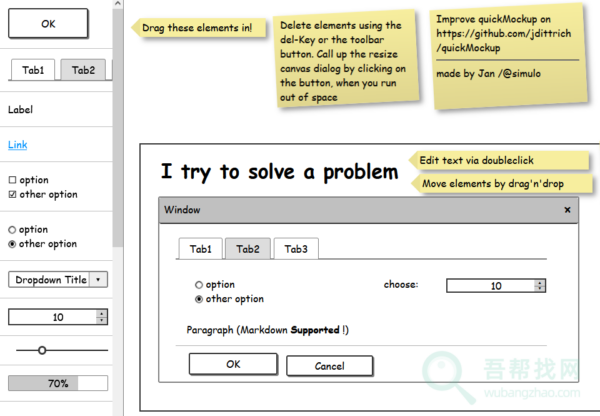Check the unchecked 'option' checkbox in sidebar
The image size is (600, 416).
click(12, 180)
